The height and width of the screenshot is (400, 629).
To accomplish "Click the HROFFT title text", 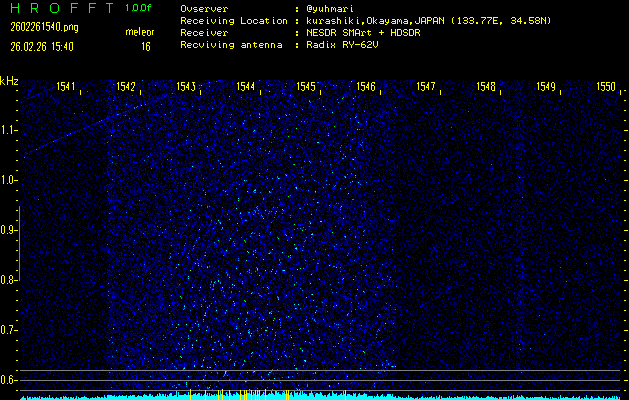I will (63, 8).
